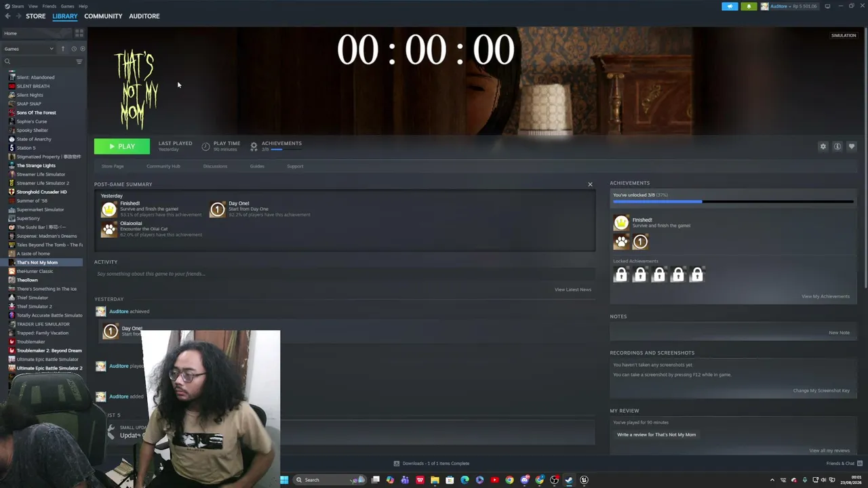Open the Help menu
This screenshot has width=868, height=488.
click(83, 6)
